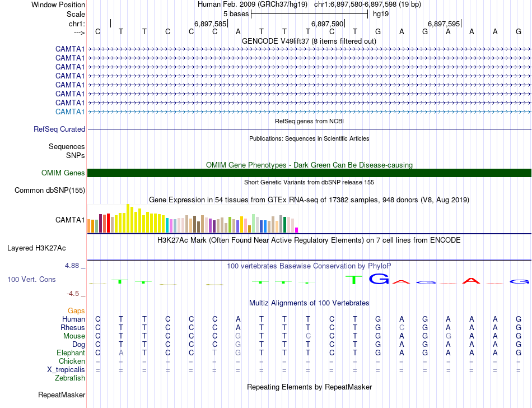
Task: Click the 6,897,590 position marker
Action: click(328, 24)
